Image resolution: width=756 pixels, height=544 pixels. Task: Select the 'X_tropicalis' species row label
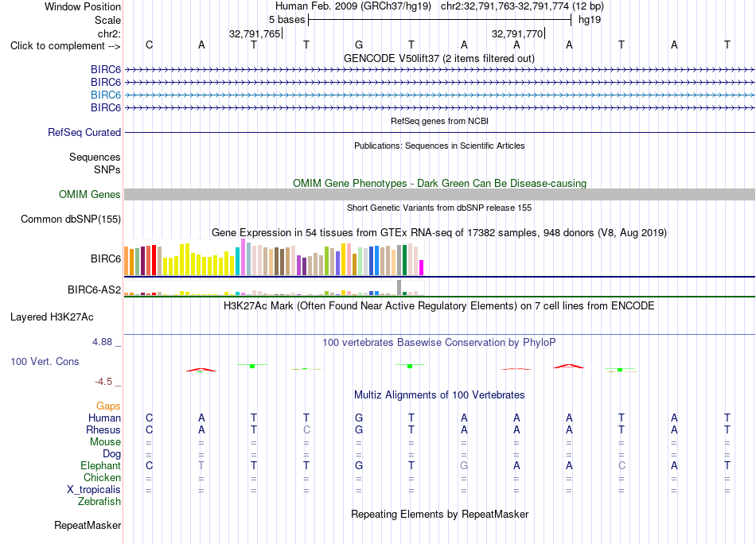[x=94, y=490]
